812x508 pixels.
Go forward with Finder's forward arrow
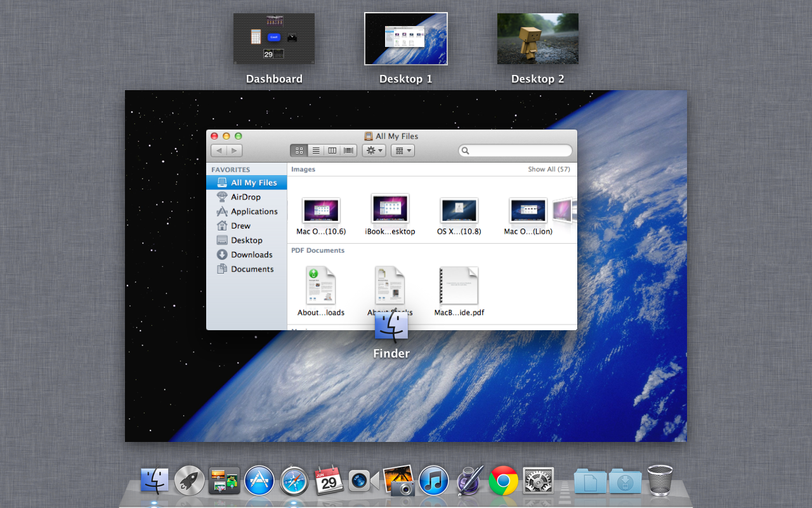[x=234, y=150]
